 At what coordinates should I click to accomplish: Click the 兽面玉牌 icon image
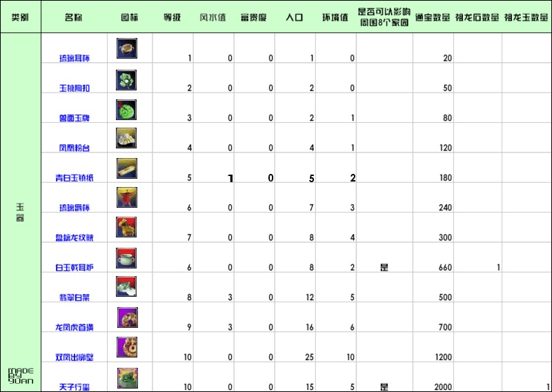[126, 110]
